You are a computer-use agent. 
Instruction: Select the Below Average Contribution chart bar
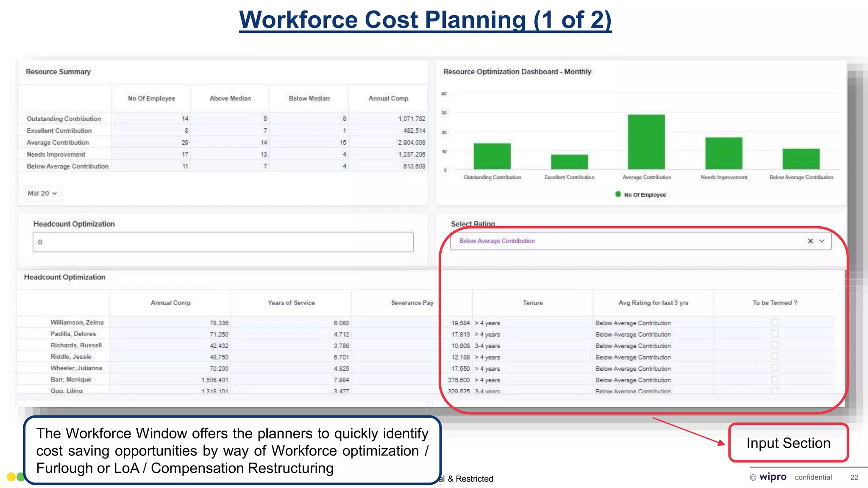tap(801, 159)
